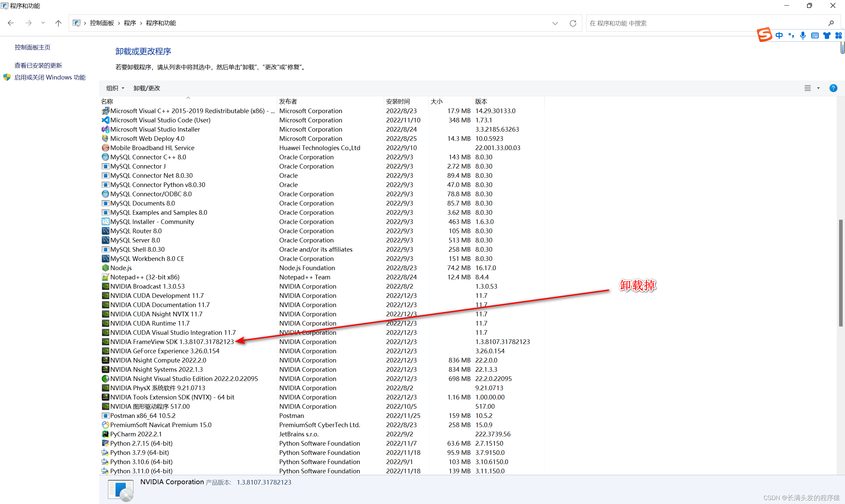Open 查看已安装的更新 link
845x504 pixels.
tap(38, 65)
